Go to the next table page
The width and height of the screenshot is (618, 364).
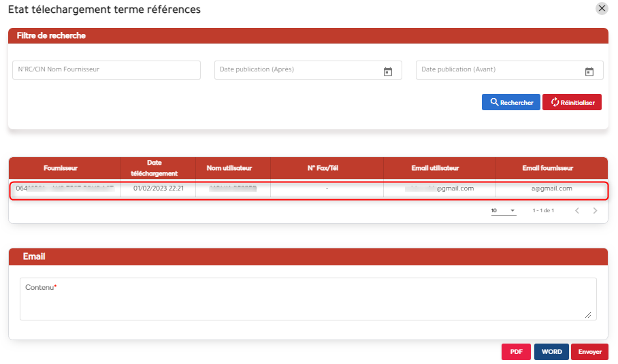click(x=596, y=211)
